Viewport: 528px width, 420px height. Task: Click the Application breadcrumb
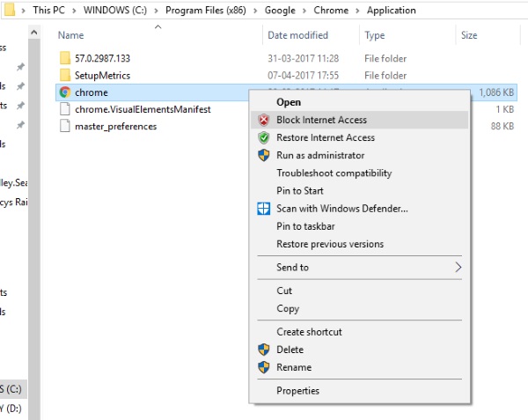[x=392, y=10]
